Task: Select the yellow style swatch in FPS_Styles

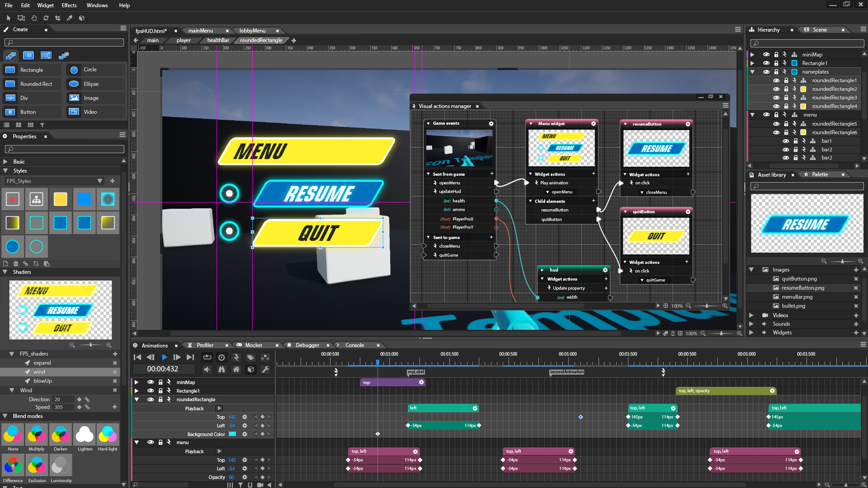Action: 60,199
